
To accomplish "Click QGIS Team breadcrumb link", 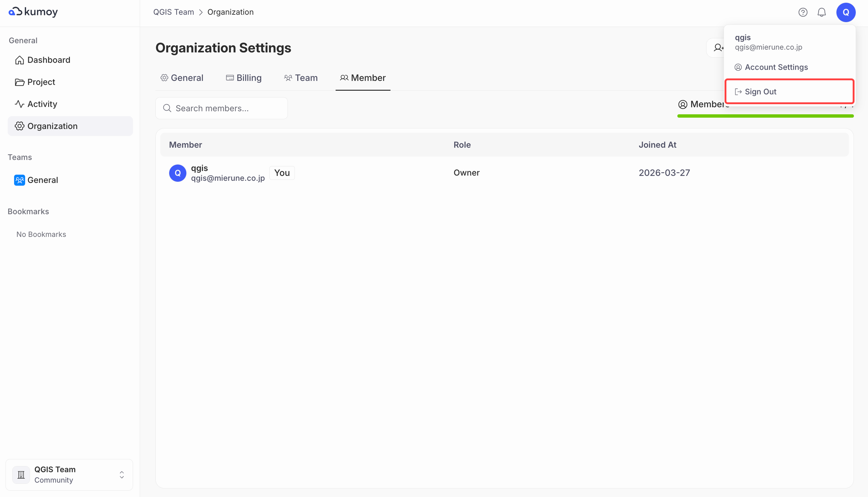I will pos(173,12).
